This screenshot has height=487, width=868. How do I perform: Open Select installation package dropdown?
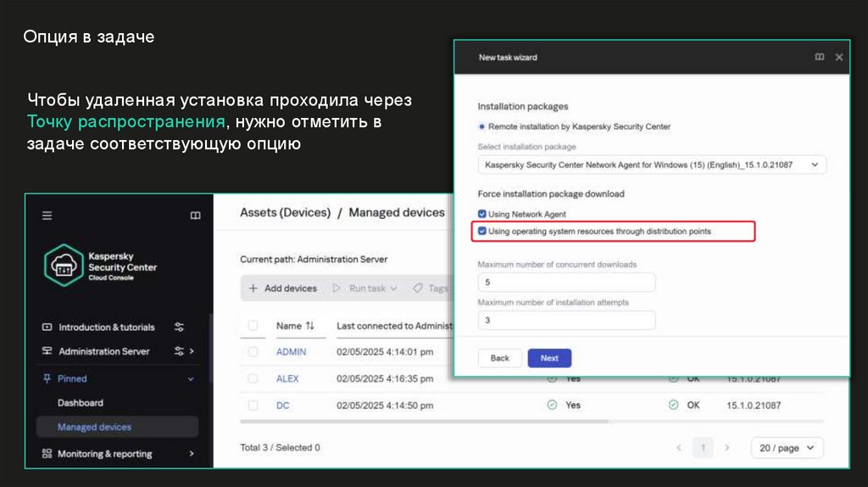point(652,165)
